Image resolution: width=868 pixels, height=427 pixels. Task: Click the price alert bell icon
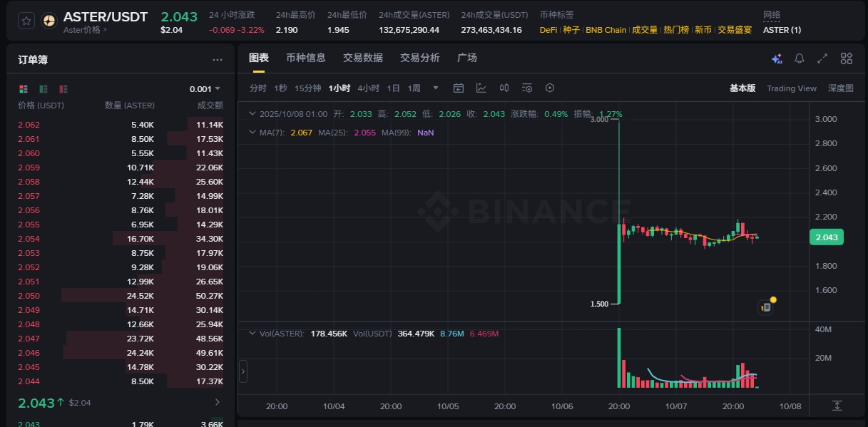(x=800, y=58)
